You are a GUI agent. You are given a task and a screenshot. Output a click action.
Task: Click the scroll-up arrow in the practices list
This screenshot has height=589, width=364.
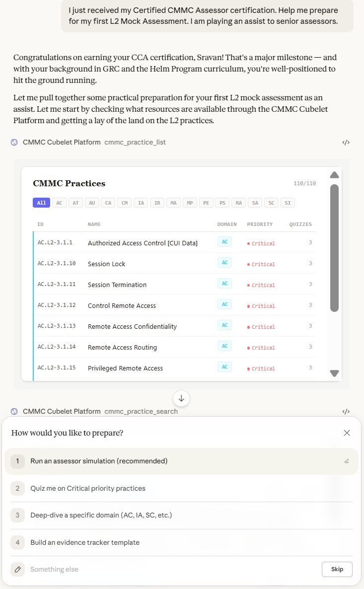334,175
